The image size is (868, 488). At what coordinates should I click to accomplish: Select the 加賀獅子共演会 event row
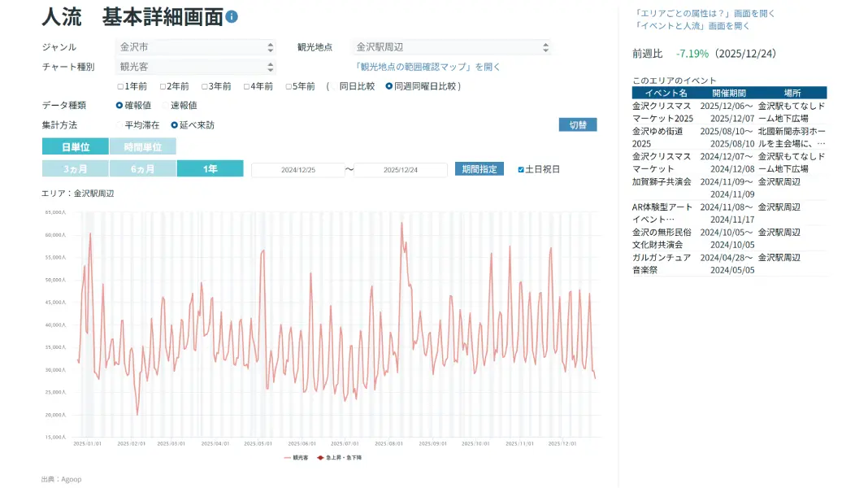pyautogui.click(x=729, y=188)
